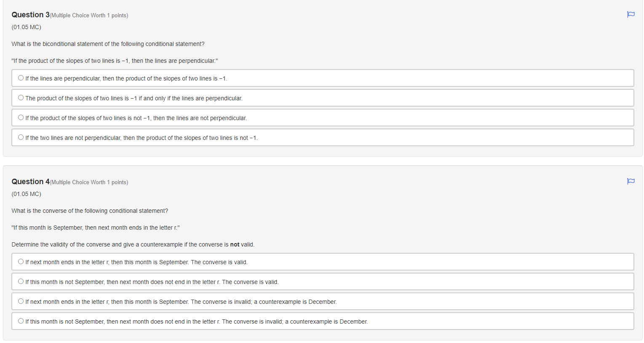
Task: Flag Question 3 for review
Action: (x=631, y=14)
